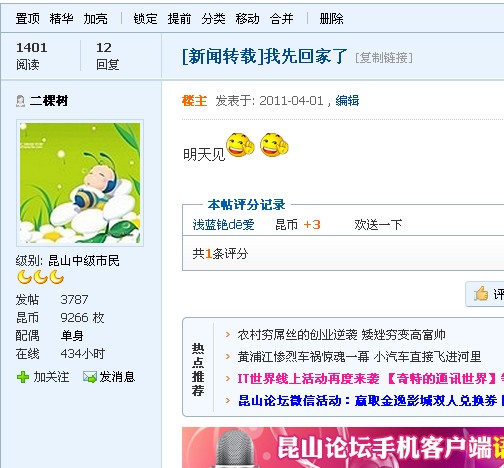Click 移动 to move the thread
504x468 pixels.
[x=247, y=19]
